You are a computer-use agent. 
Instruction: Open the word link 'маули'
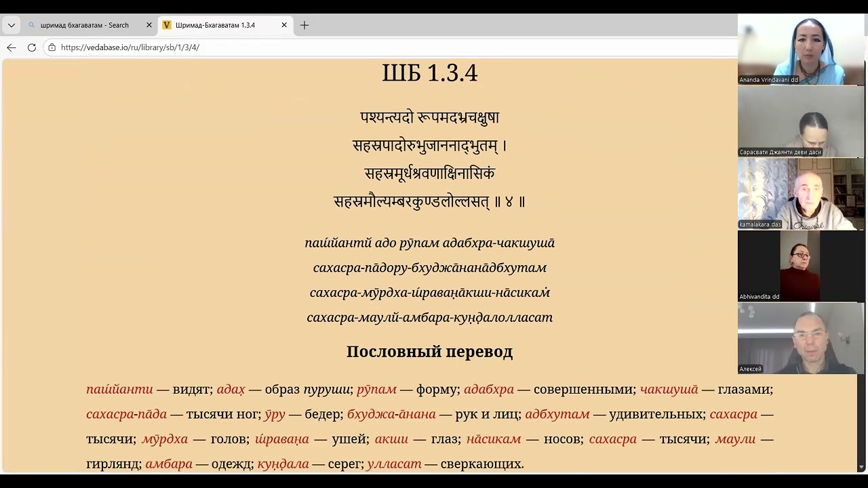[x=735, y=439]
